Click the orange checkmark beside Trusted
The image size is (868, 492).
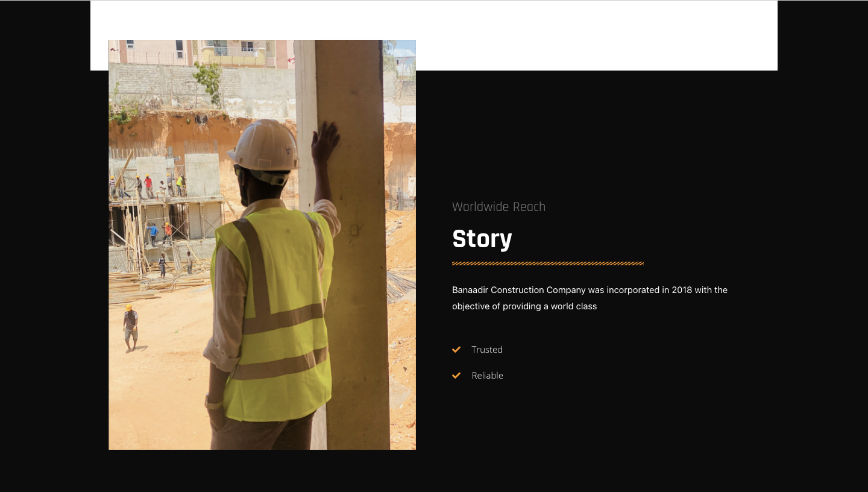tap(456, 350)
